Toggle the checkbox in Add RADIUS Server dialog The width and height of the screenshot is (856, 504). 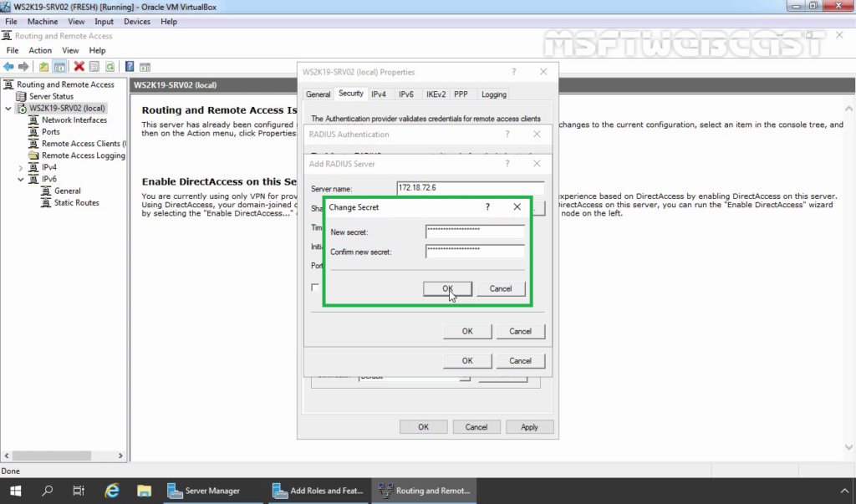(x=315, y=288)
